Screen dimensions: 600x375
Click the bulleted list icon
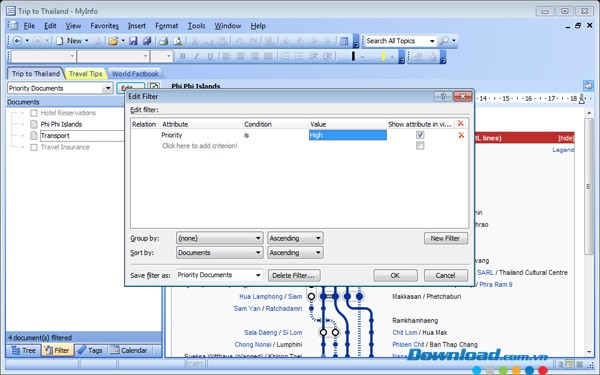tap(299, 56)
